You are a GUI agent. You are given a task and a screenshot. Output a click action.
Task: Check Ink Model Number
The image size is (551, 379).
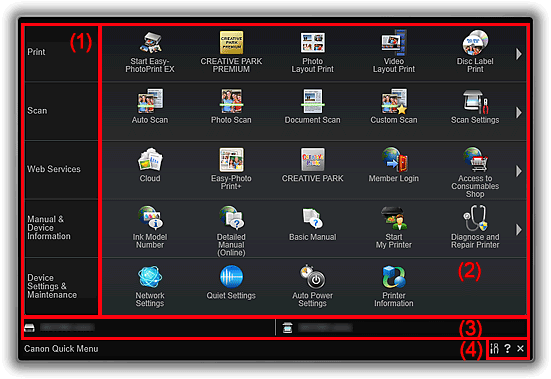pyautogui.click(x=150, y=228)
